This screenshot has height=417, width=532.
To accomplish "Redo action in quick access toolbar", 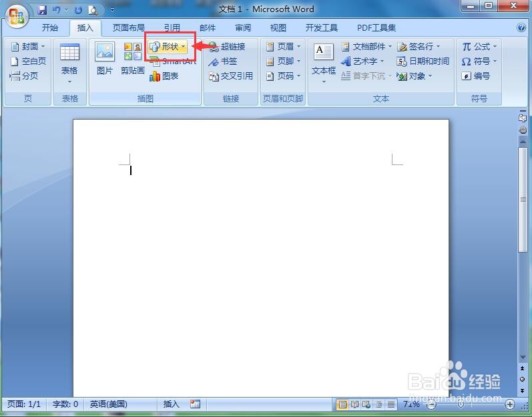I will click(78, 11).
